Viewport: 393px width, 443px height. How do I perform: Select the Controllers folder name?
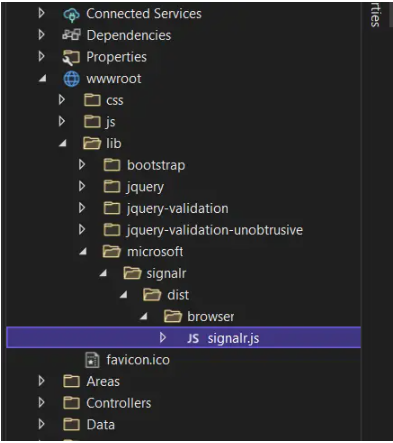tap(119, 403)
